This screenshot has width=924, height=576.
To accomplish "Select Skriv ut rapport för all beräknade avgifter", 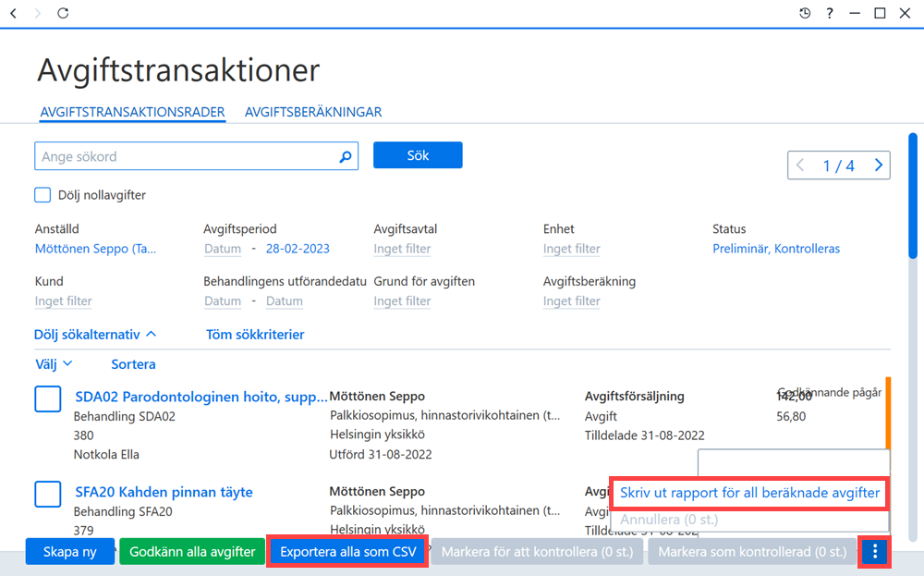I will click(x=749, y=493).
